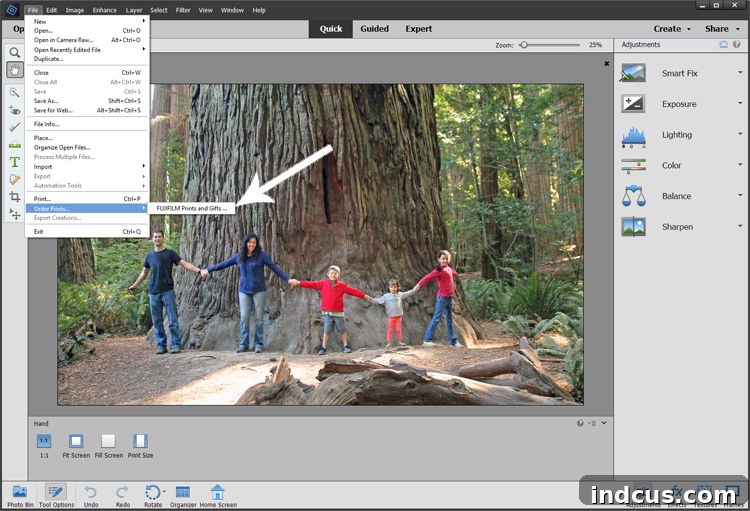Image resolution: width=750 pixels, height=511 pixels.
Task: Expand Color options arrow
Action: tap(740, 165)
